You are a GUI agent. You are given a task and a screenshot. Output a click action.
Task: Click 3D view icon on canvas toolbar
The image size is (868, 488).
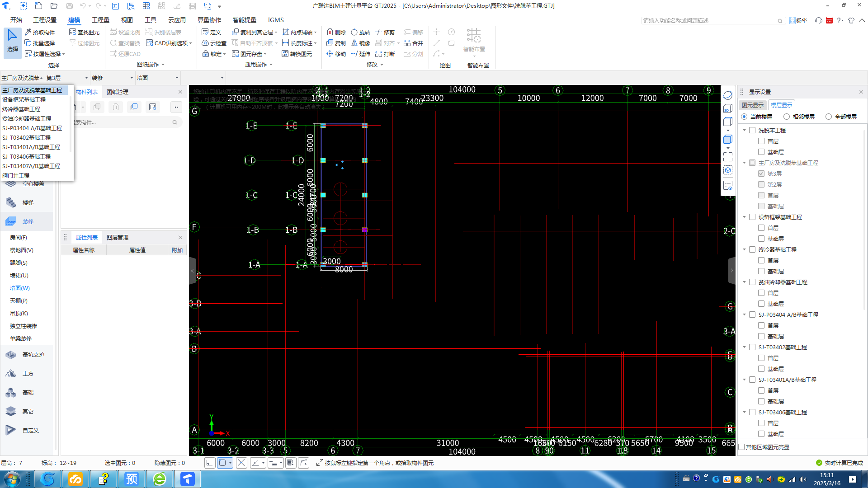coord(727,108)
